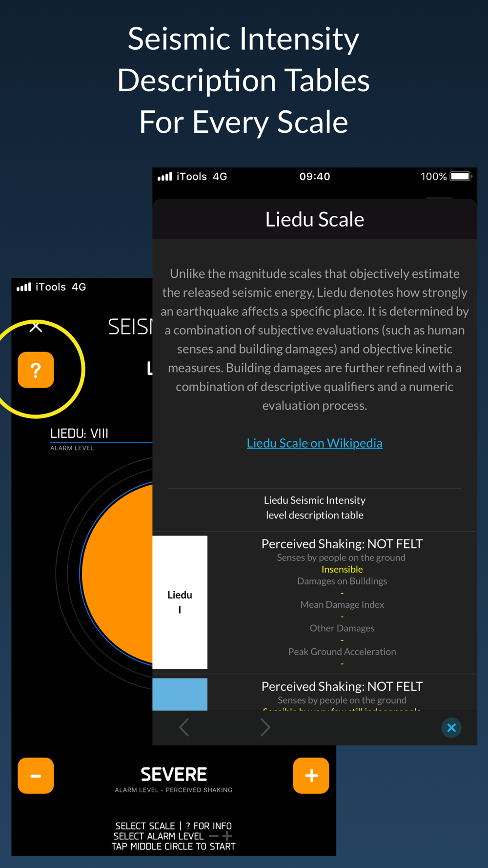The width and height of the screenshot is (488, 868).
Task: Increase alarm level with the plus button
Action: 311,775
